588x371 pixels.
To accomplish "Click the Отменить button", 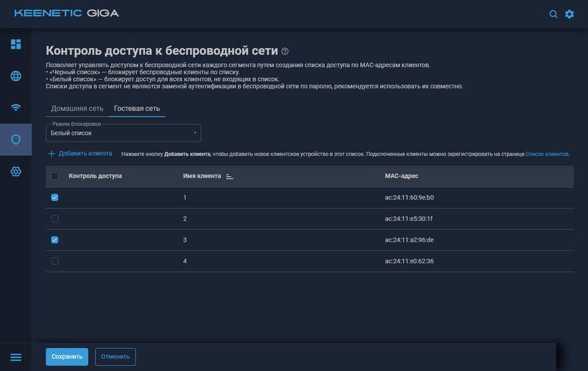I will point(115,357).
